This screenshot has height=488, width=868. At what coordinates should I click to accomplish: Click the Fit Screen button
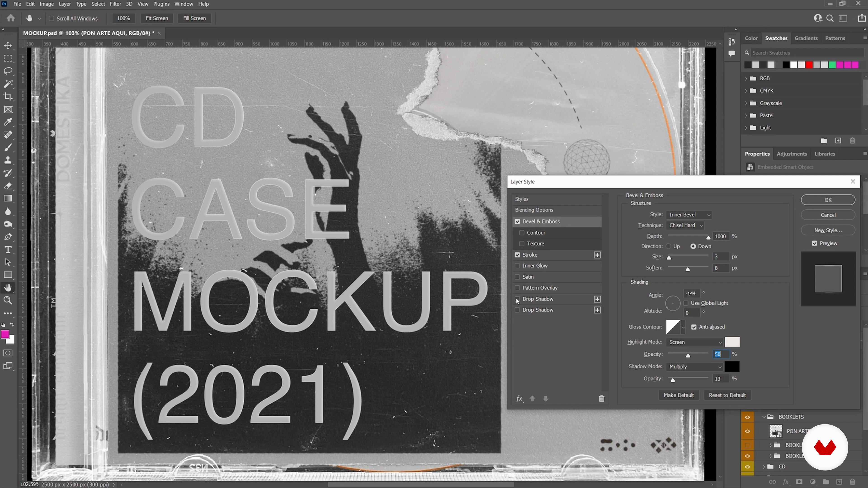pyautogui.click(x=157, y=18)
